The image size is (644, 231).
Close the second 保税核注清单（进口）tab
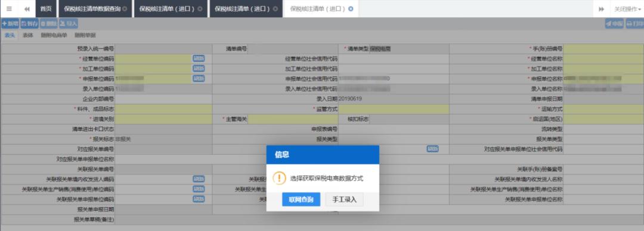tap(275, 8)
